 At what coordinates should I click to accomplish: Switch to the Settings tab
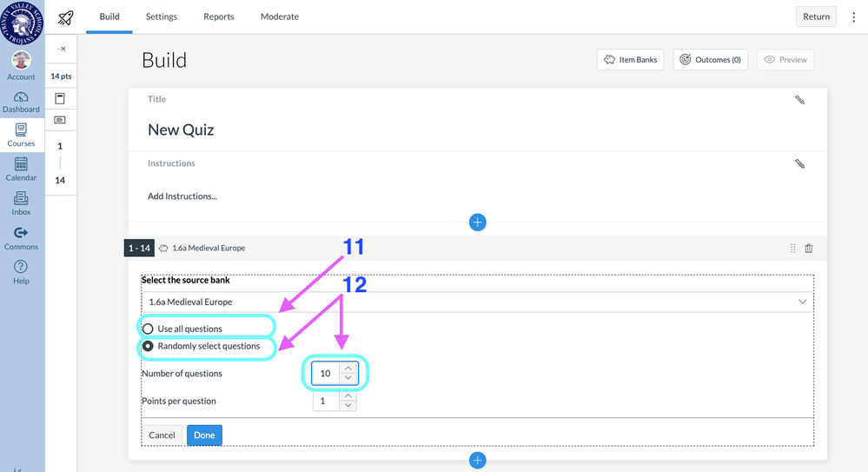click(161, 17)
